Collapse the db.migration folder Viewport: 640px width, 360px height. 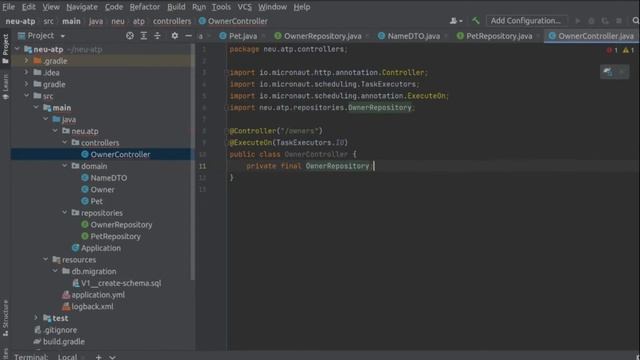pos(55,271)
